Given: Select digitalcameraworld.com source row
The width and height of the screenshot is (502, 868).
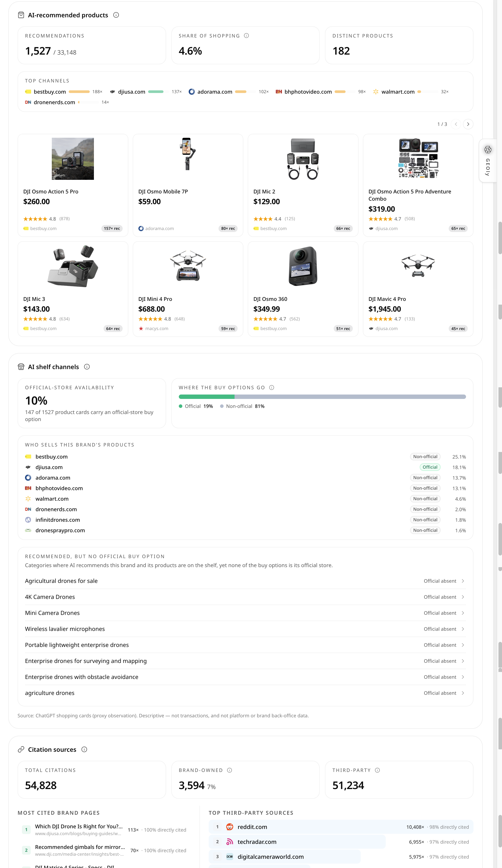Looking at the screenshot, I should (x=341, y=856).
